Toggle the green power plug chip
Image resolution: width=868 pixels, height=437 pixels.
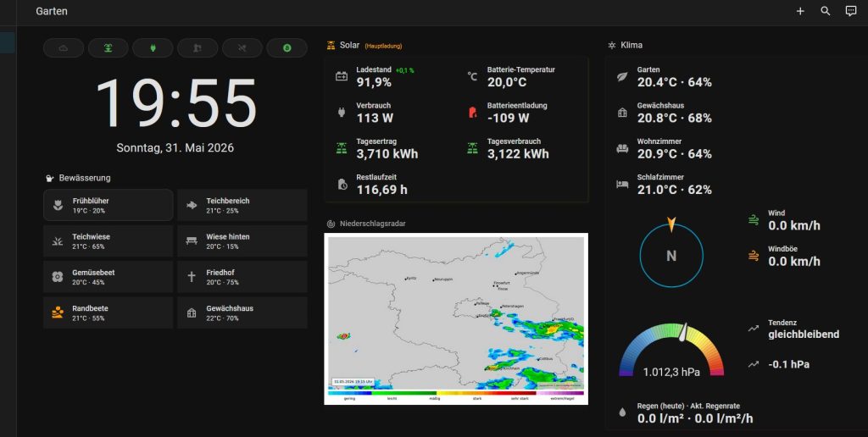153,48
